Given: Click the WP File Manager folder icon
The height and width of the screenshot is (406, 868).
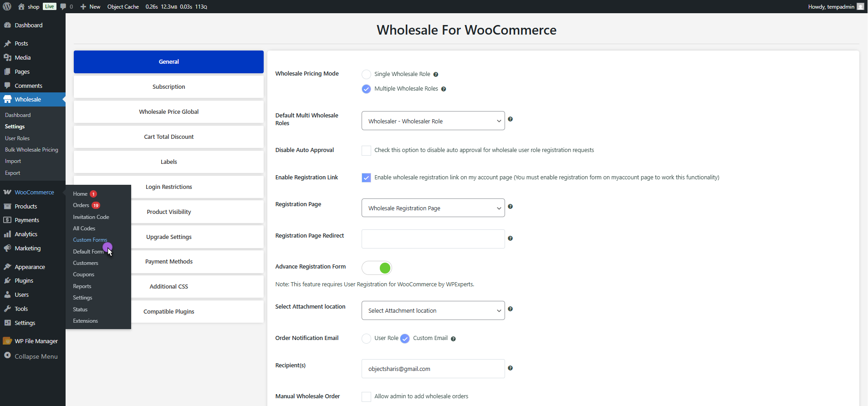Looking at the screenshot, I should 7,341.
